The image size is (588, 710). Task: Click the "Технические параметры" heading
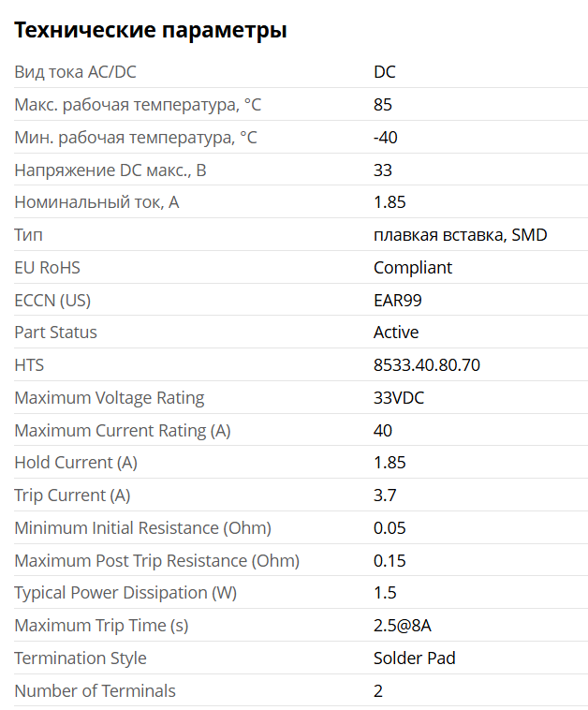(x=151, y=31)
